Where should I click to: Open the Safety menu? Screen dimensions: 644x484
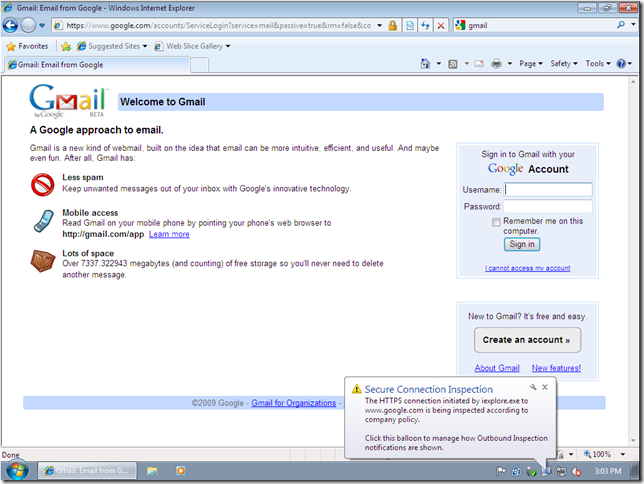(x=564, y=64)
